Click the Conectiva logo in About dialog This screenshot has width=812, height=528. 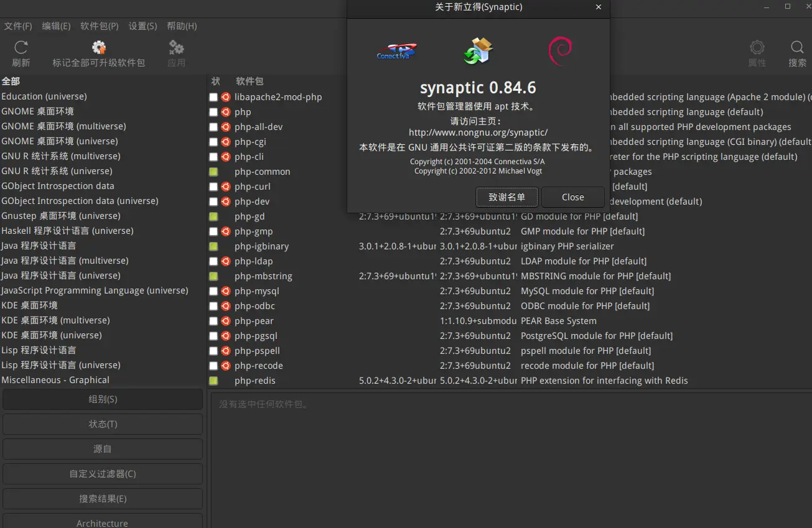396,52
